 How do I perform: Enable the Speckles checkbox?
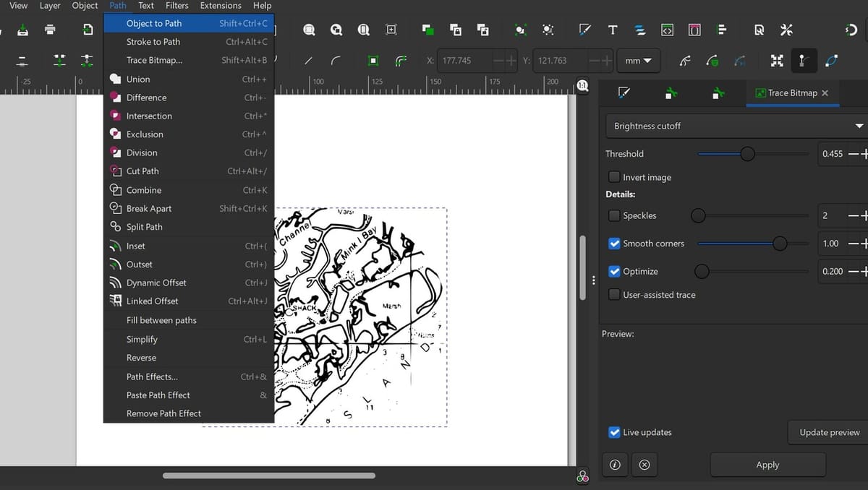point(614,215)
